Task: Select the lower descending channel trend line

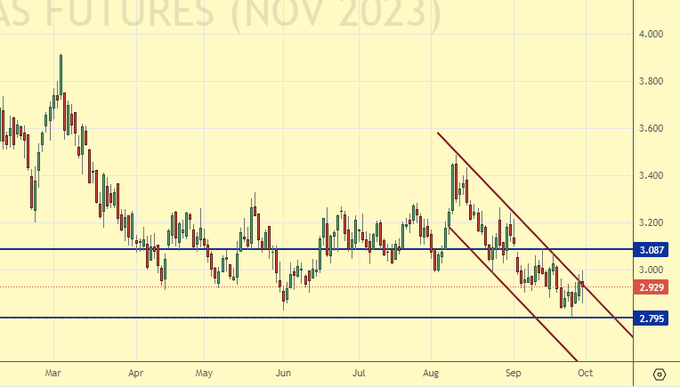Action: 512,292
